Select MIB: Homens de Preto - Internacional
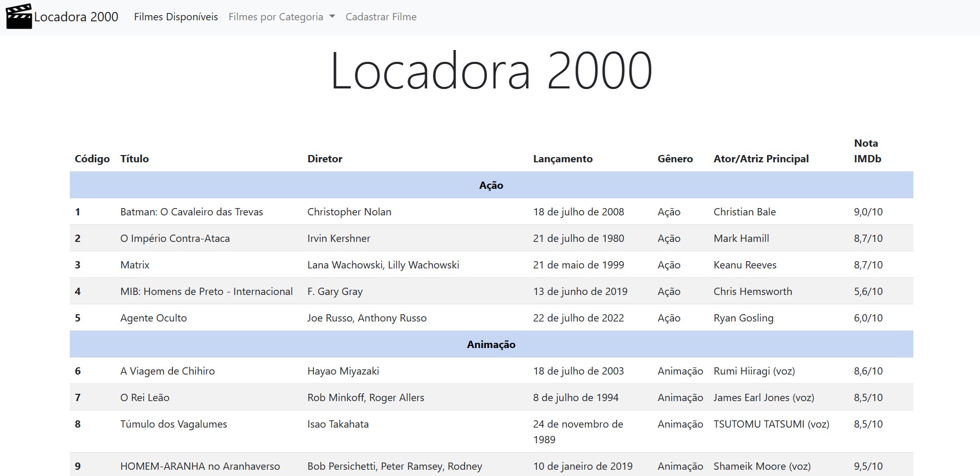The image size is (980, 476). (x=206, y=291)
